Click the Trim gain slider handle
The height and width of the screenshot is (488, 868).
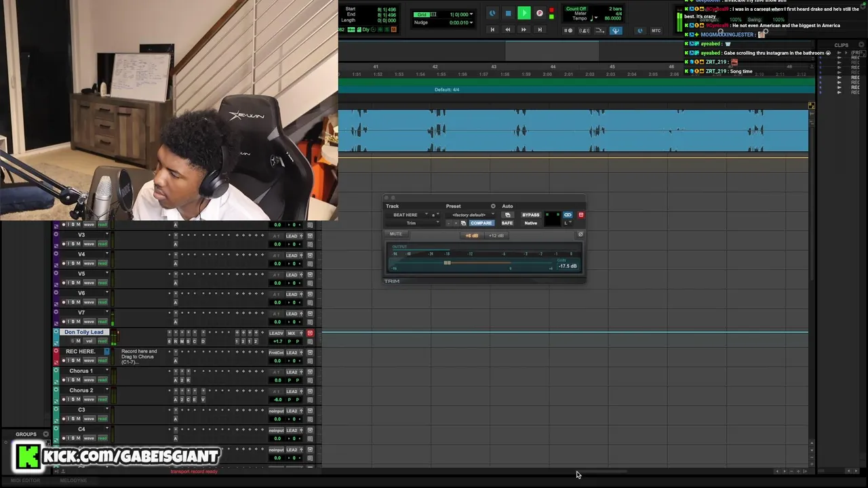click(x=447, y=262)
